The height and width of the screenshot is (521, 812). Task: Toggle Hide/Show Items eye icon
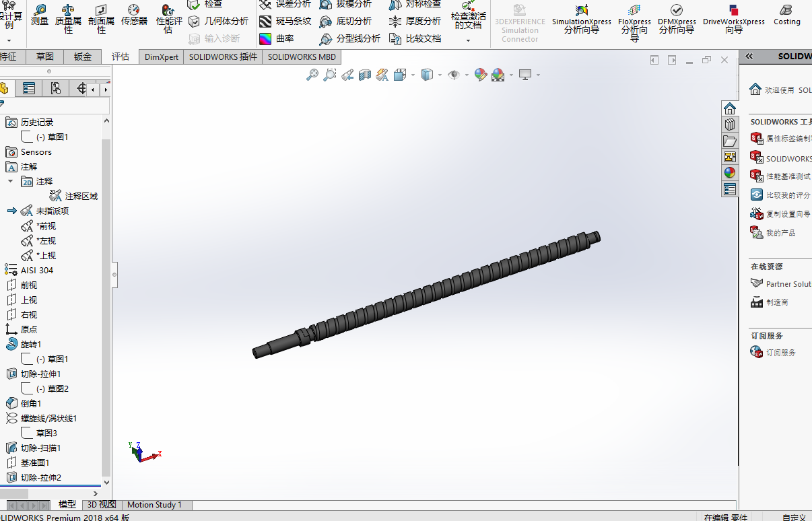pyautogui.click(x=454, y=75)
